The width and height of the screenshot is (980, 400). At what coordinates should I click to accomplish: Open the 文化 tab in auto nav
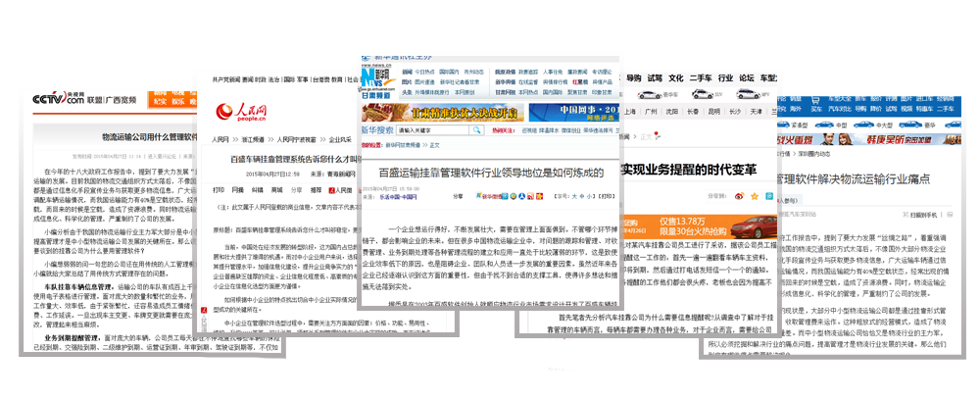point(675,78)
